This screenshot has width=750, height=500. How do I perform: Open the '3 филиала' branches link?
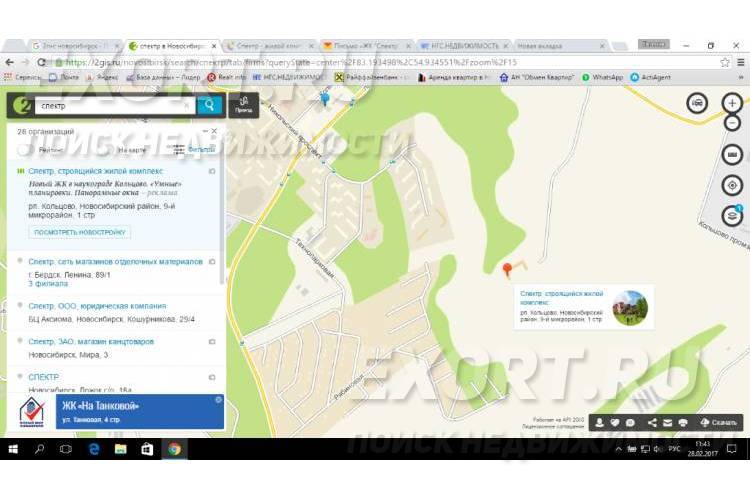click(x=48, y=284)
